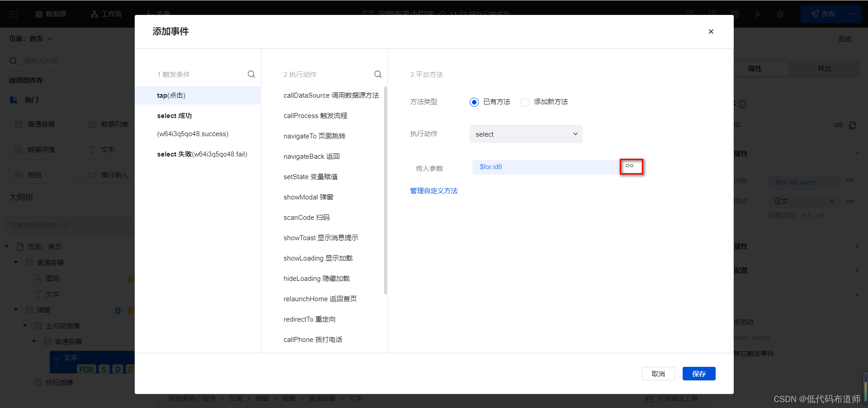This screenshot has height=408, width=868.
Task: Choose relaunchHome 返回首页 action
Action: tap(320, 299)
